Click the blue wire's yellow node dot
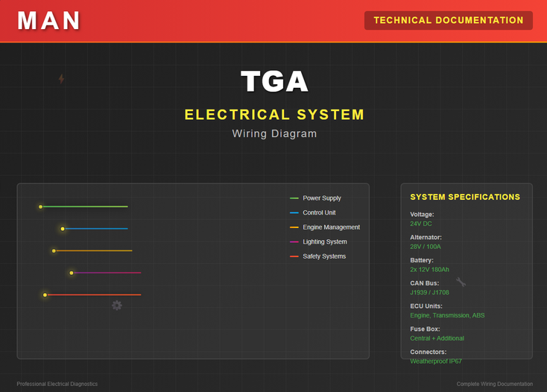The width and height of the screenshot is (547, 392). (63, 229)
